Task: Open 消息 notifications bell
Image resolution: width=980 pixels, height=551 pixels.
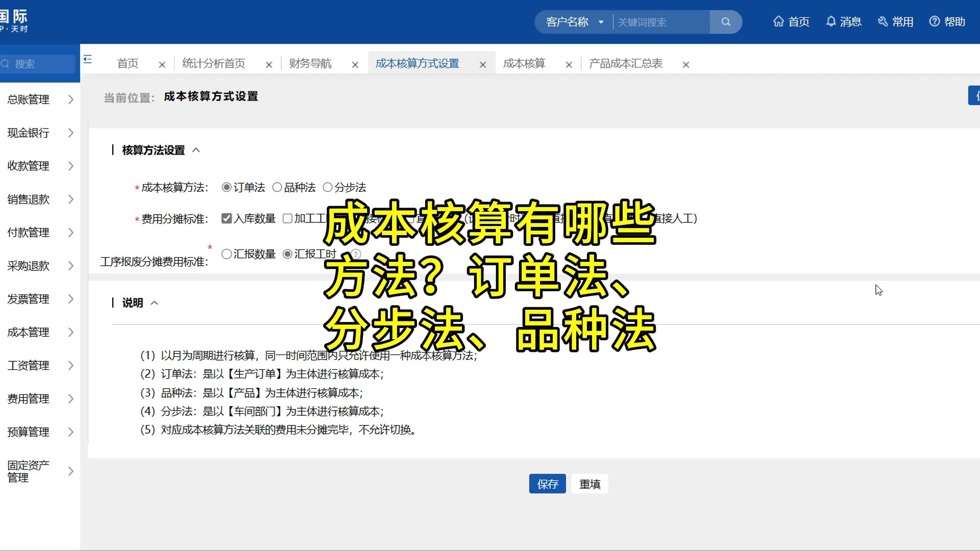Action: (844, 22)
